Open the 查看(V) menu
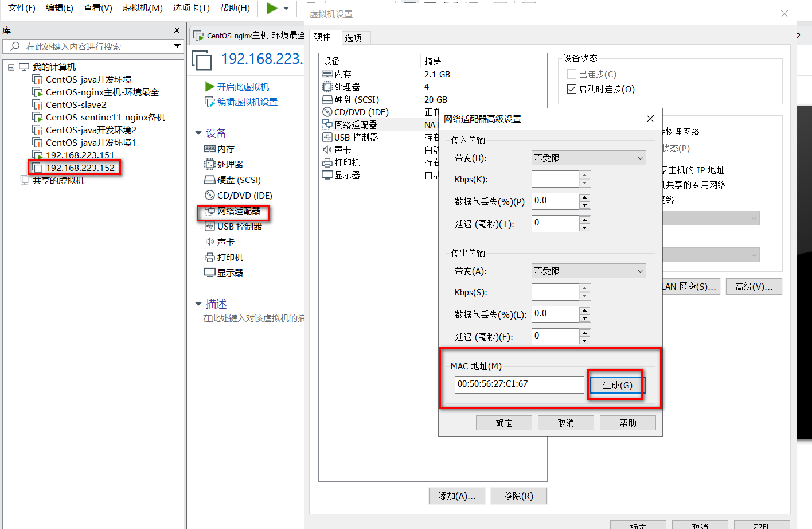 98,8
